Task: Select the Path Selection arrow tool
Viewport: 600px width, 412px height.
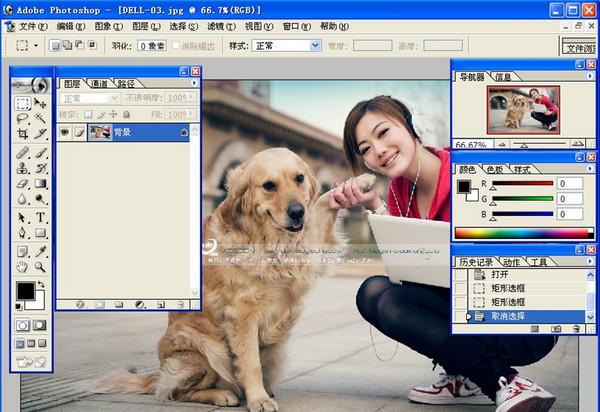Action: pyautogui.click(x=23, y=217)
